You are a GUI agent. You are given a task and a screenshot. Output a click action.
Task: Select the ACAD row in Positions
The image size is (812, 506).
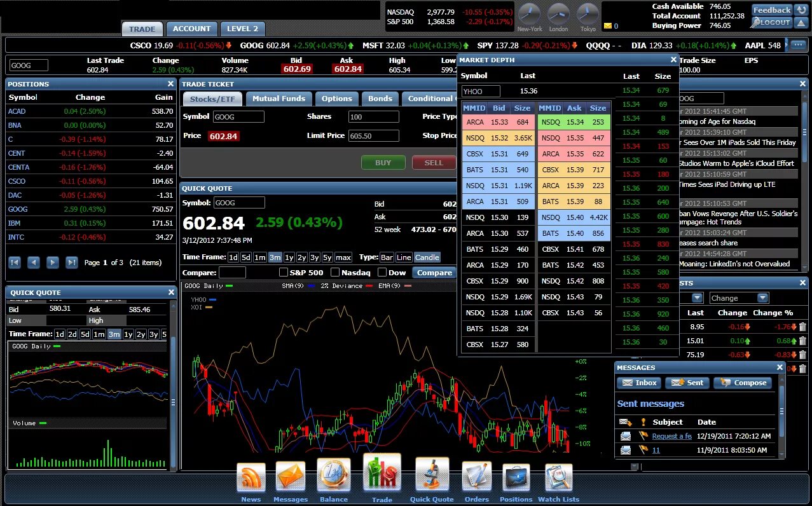(90, 111)
